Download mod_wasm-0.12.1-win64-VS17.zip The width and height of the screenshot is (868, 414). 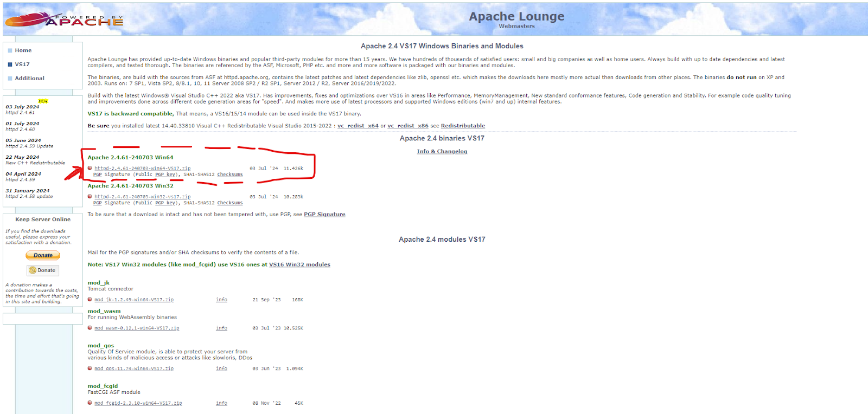[137, 328]
